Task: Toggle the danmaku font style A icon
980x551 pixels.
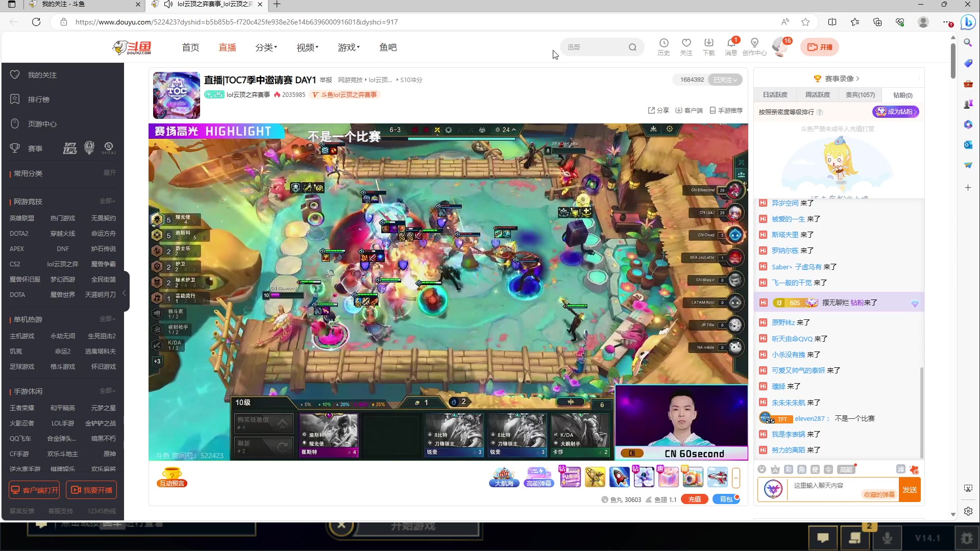Action: (x=775, y=469)
